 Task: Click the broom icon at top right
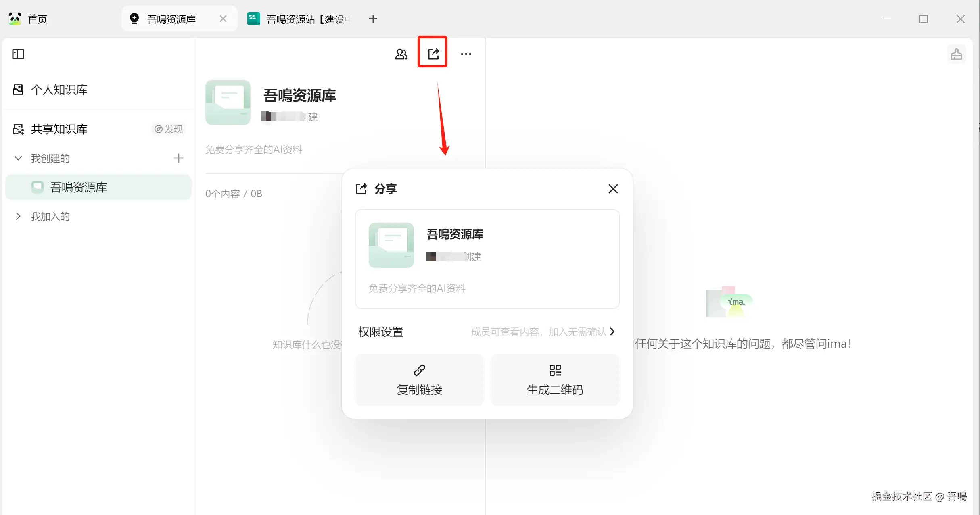point(956,54)
